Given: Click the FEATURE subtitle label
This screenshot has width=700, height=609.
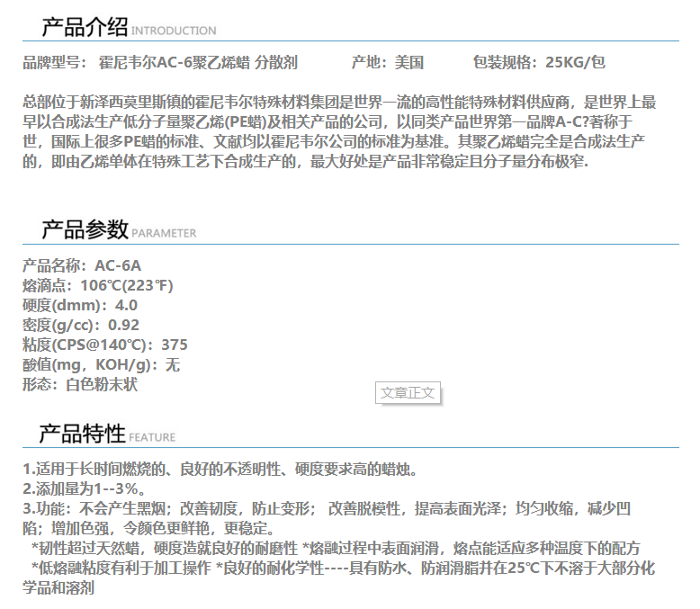Looking at the screenshot, I should pos(152,438).
